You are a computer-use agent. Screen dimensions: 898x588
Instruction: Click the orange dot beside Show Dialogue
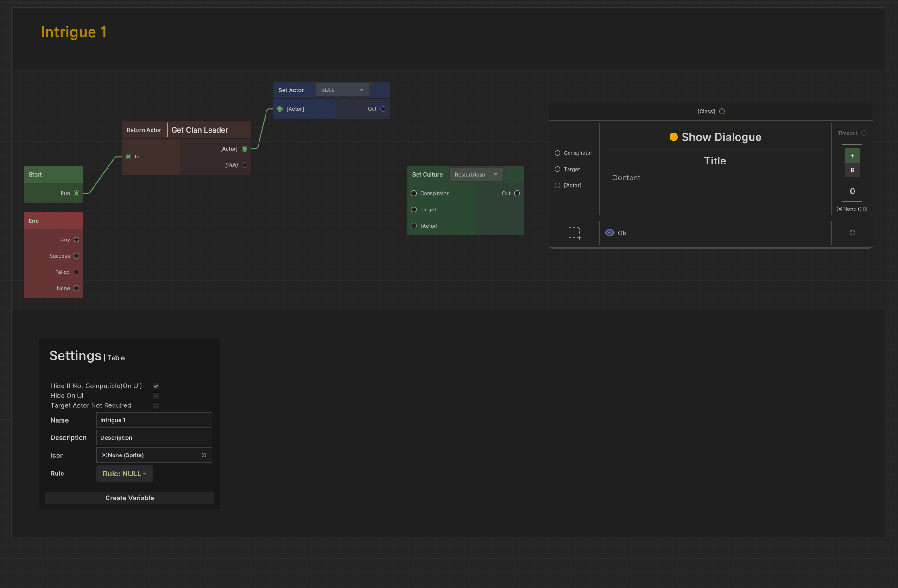pos(674,137)
